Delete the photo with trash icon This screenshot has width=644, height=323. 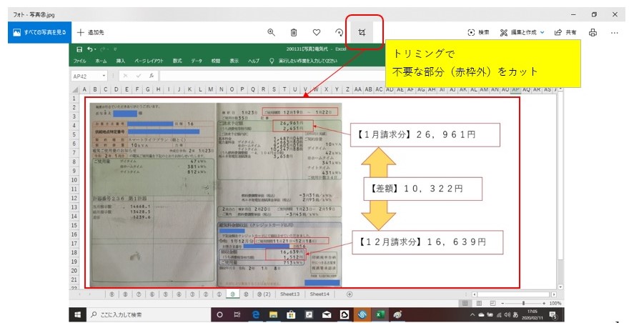pos(294,32)
